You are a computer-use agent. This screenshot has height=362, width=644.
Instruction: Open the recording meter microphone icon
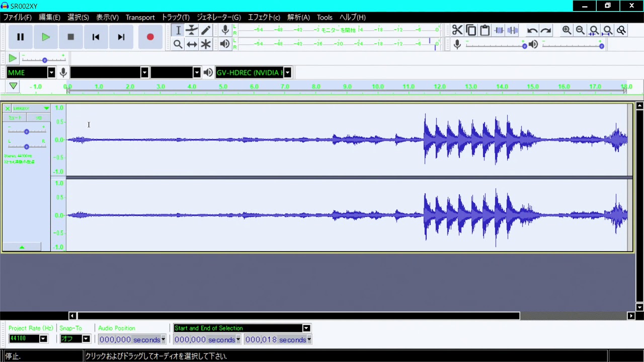[x=225, y=30]
